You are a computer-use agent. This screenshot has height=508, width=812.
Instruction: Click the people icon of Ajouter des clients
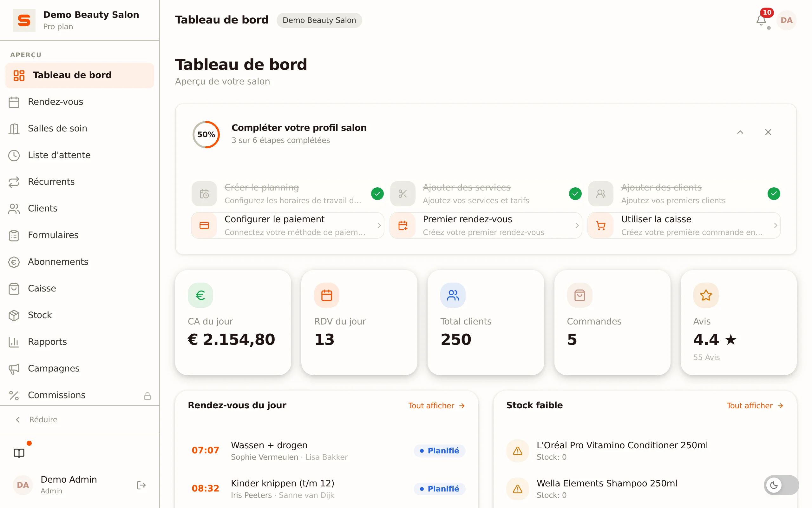click(601, 194)
